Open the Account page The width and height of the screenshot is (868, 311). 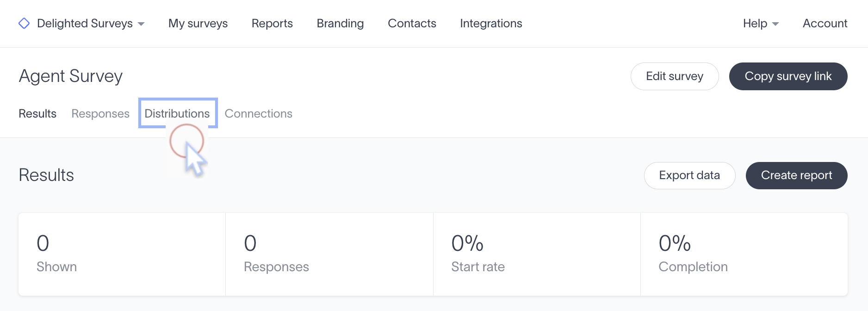[825, 24]
